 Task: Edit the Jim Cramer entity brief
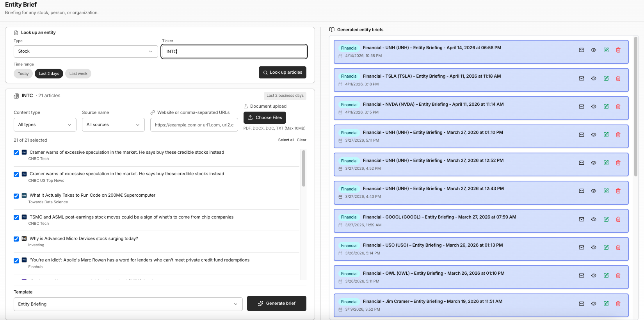tap(606, 304)
